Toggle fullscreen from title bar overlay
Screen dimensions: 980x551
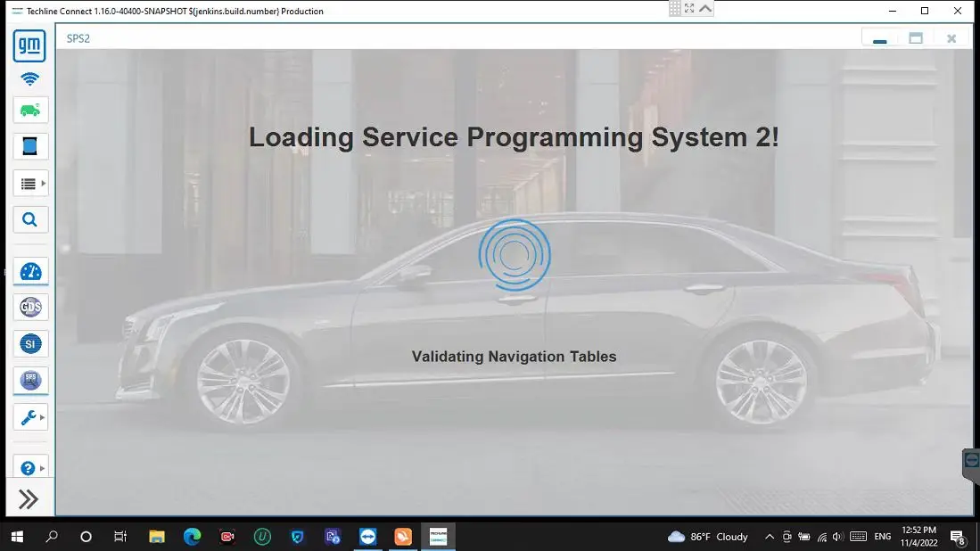tap(689, 8)
